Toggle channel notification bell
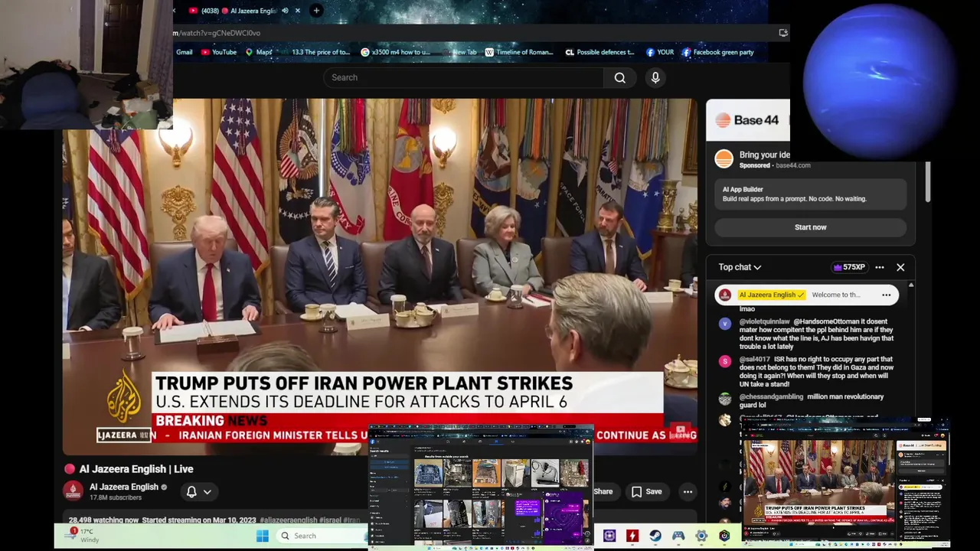Viewport: 980px width, 551px height. [191, 492]
